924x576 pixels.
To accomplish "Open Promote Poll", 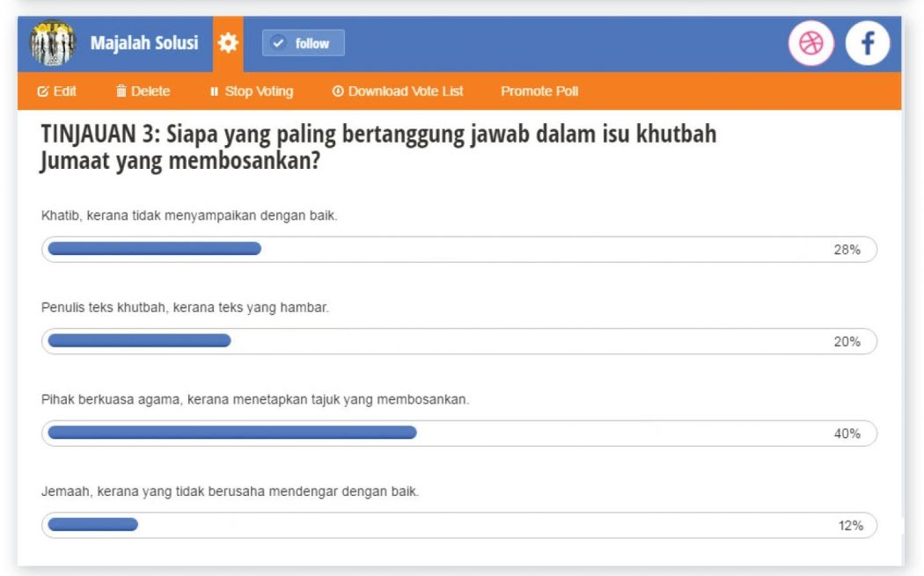I will pos(539,91).
